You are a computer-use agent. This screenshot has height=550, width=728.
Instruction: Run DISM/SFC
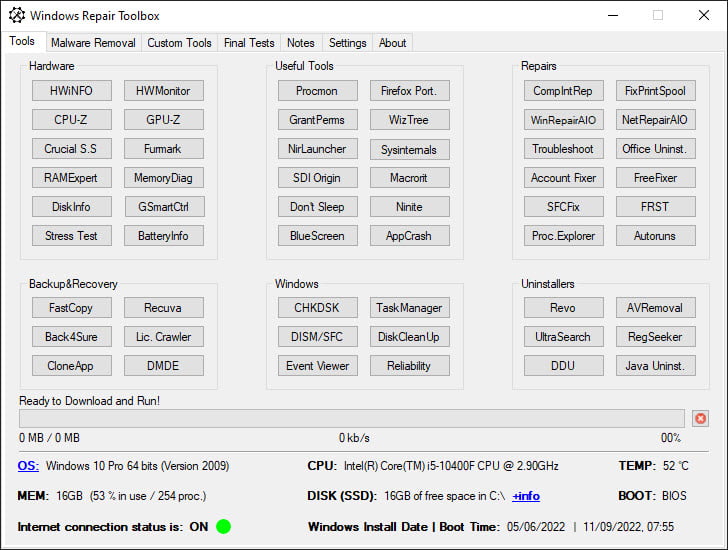coord(318,336)
